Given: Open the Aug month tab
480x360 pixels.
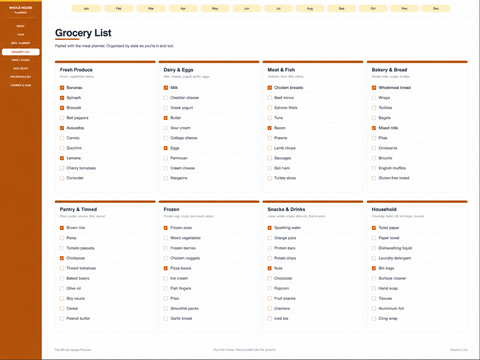Looking at the screenshot, I should point(310,8).
